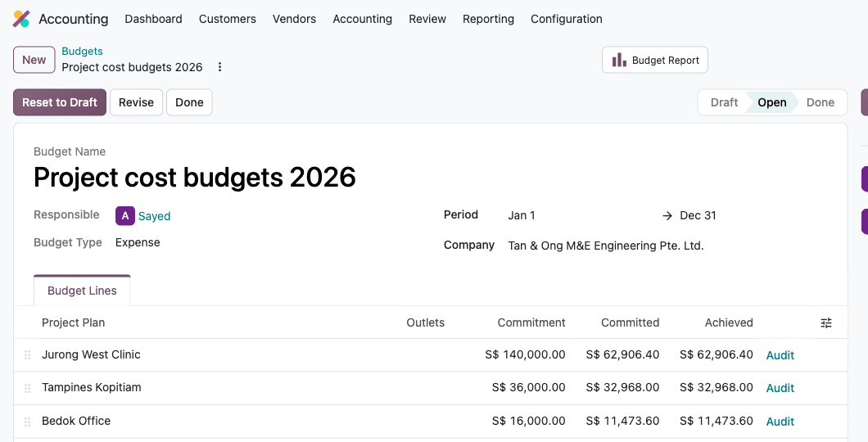Screen dimensions: 868x442
Task: Sort by the Project Plan column header
Action: click(73, 322)
